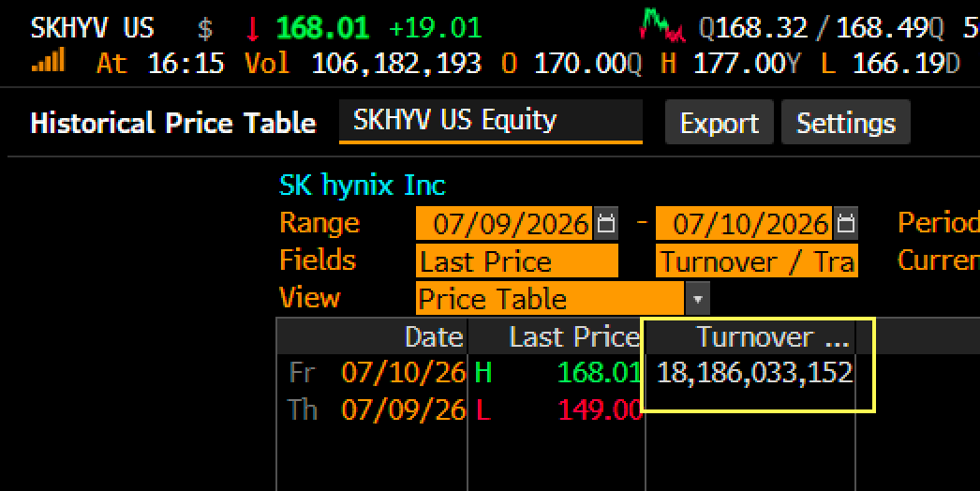The height and width of the screenshot is (491, 980).
Task: Click the 168.01 price in quote header
Action: [322, 28]
